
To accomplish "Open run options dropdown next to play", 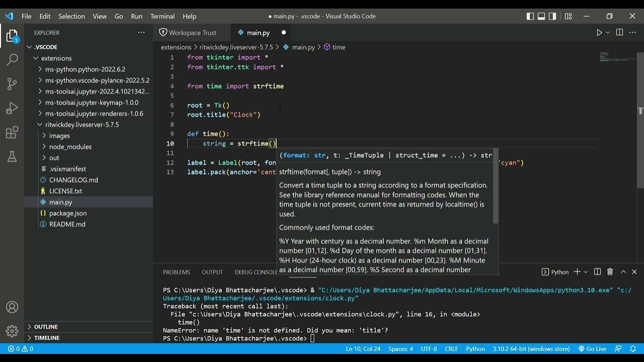I will click(x=608, y=33).
